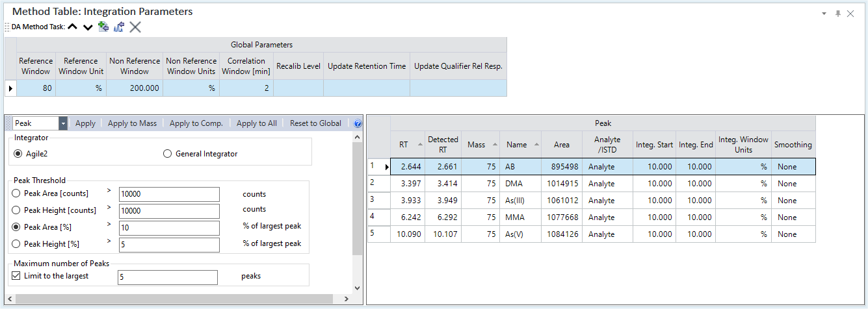Sort the Mass column via its arrow
The height and width of the screenshot is (309, 868).
(495, 145)
